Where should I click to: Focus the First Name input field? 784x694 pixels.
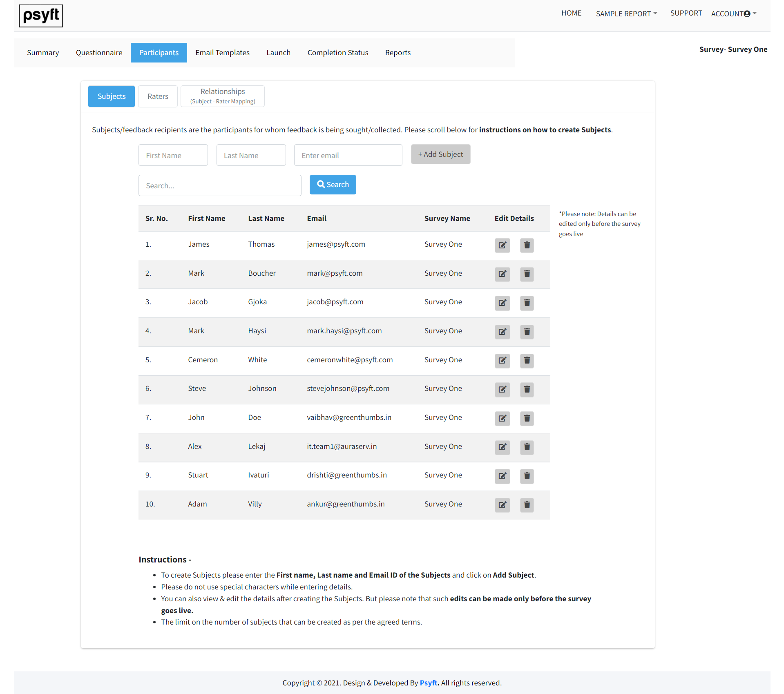[173, 155]
